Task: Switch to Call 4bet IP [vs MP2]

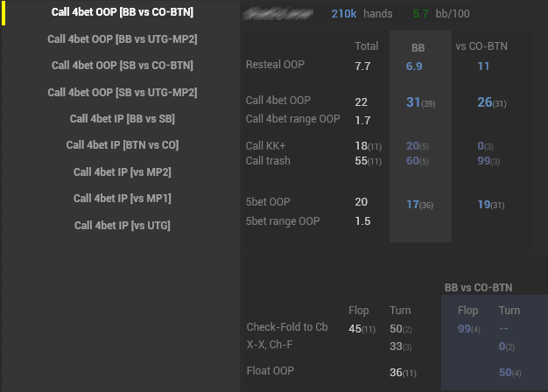Action: [x=123, y=171]
